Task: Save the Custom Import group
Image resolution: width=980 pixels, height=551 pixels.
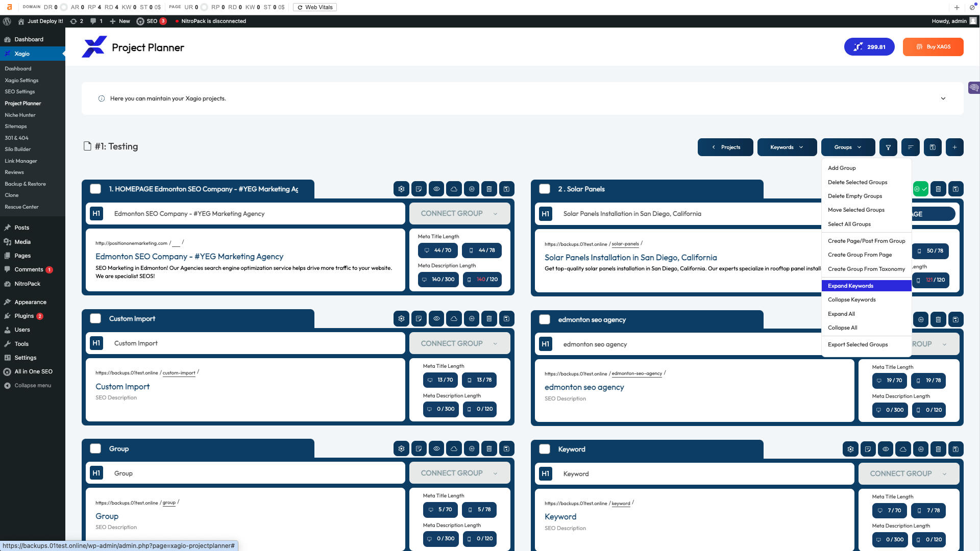Action: pos(506,318)
